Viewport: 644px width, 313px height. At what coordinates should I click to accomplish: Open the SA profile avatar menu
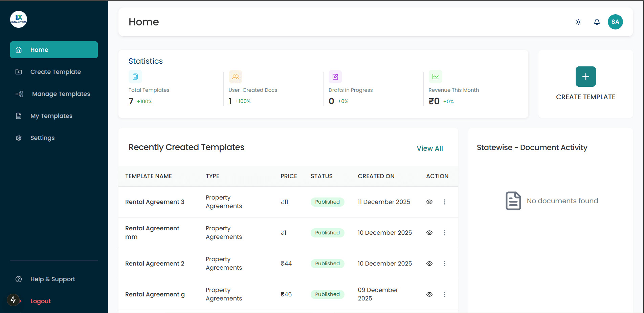click(x=615, y=22)
